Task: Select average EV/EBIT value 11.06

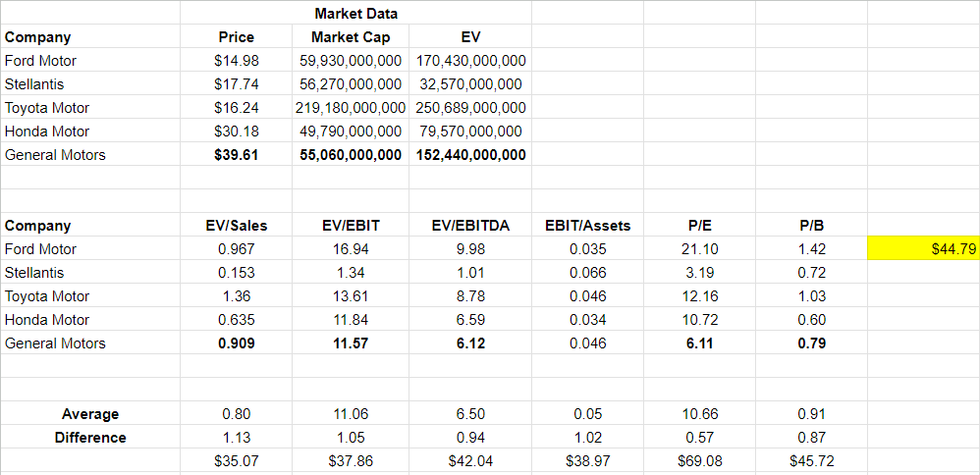Action: point(351,414)
